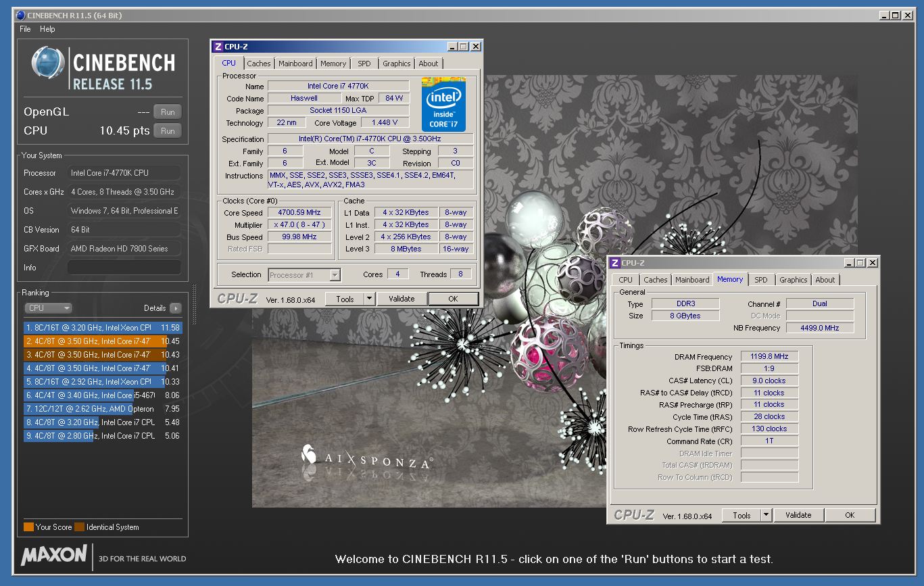Open Mainboard tab in CPU-Z CPU window
This screenshot has height=586, width=924.
295,64
